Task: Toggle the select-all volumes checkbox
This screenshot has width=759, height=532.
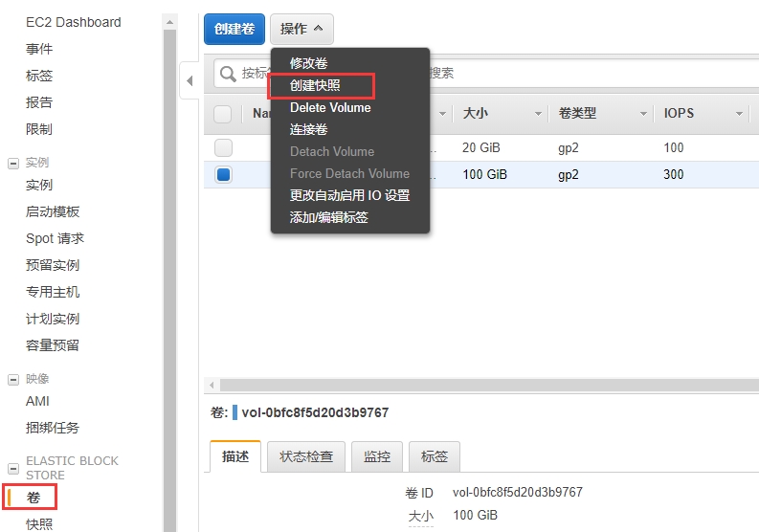Action: point(223,114)
